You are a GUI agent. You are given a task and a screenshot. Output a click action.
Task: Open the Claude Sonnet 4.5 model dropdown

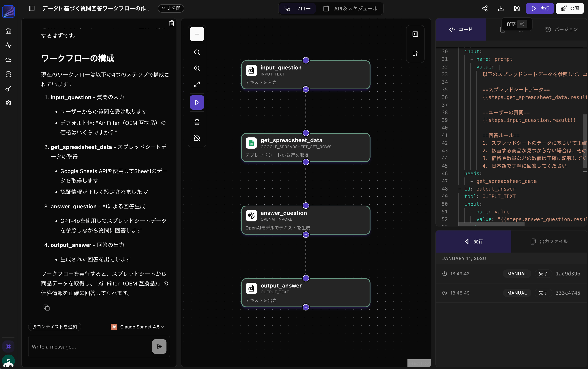(x=137, y=327)
